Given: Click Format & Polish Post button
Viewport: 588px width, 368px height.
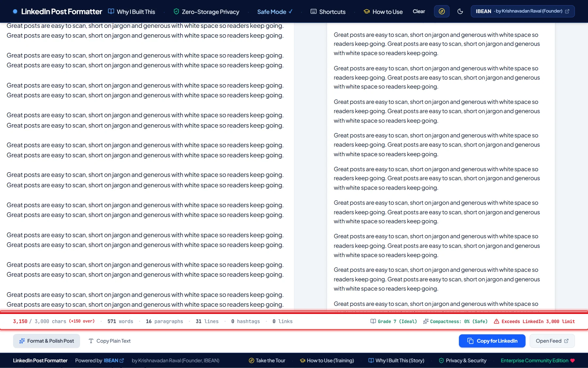Looking at the screenshot, I should click(x=46, y=341).
